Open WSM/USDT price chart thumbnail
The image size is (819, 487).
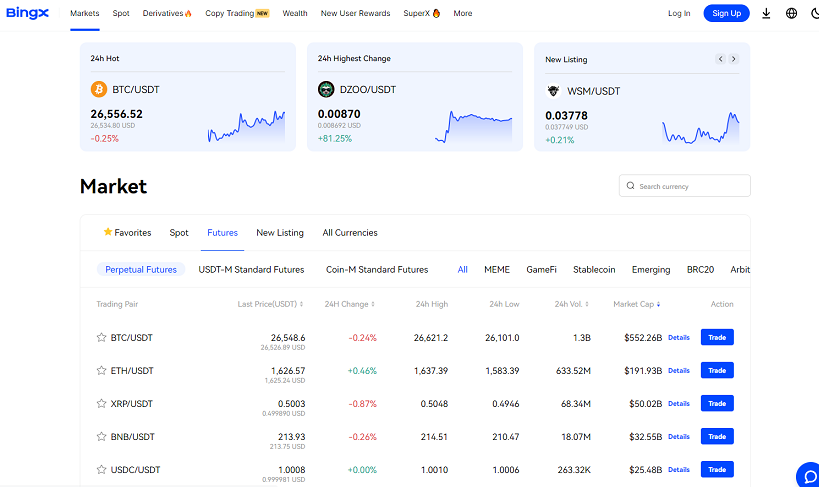700,128
